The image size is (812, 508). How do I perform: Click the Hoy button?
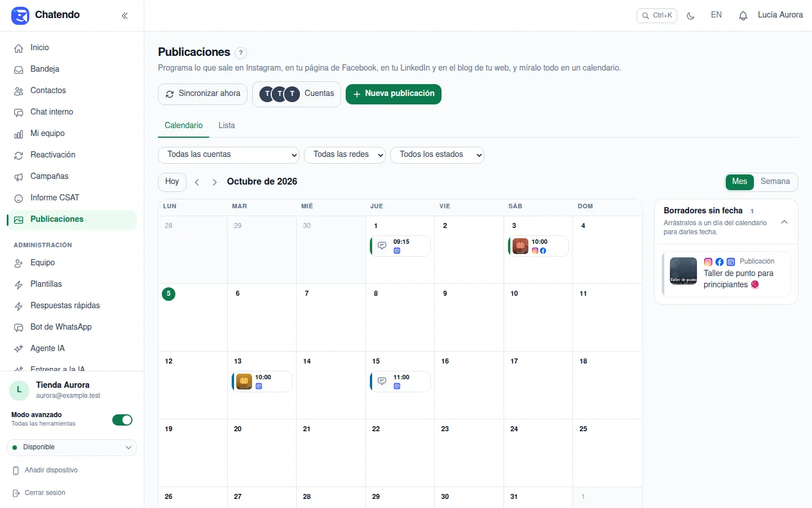pyautogui.click(x=172, y=182)
